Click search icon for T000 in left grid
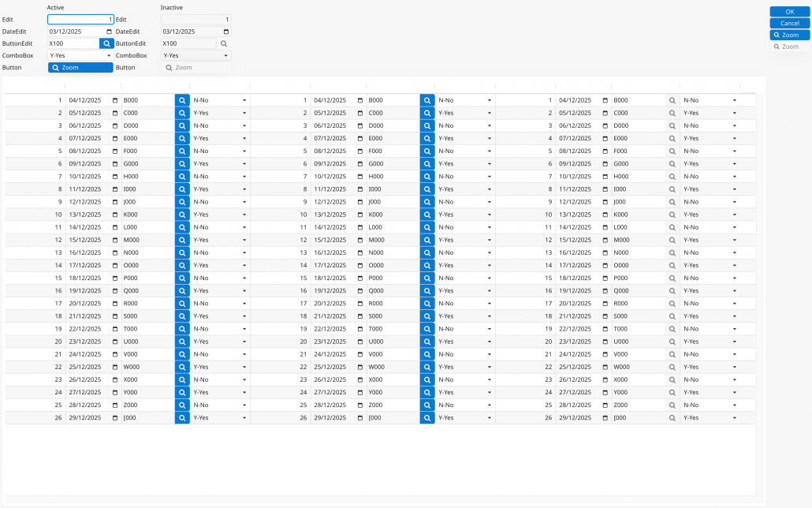 182,329
